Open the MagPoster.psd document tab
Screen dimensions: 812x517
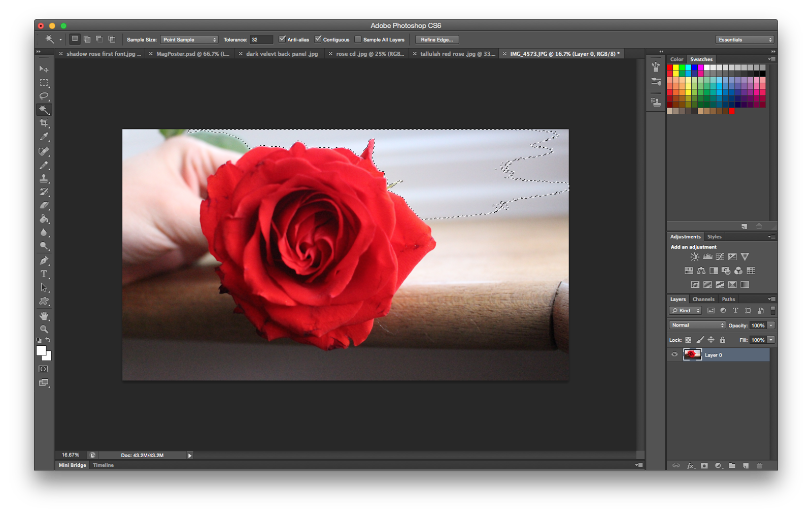pyautogui.click(x=192, y=54)
